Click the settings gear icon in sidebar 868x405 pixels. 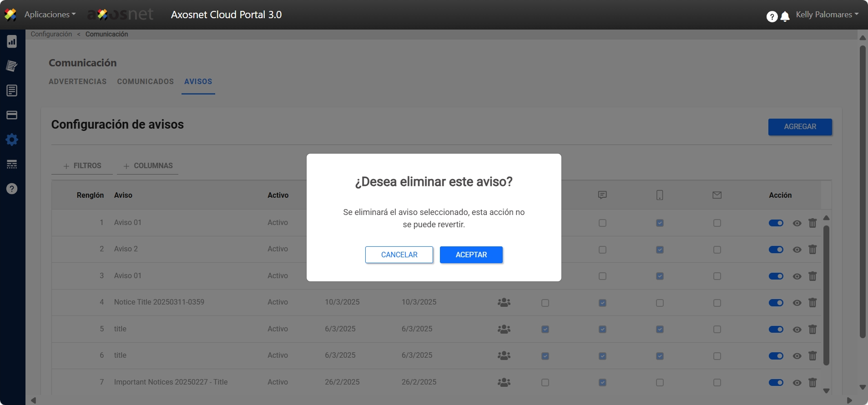pyautogui.click(x=12, y=140)
